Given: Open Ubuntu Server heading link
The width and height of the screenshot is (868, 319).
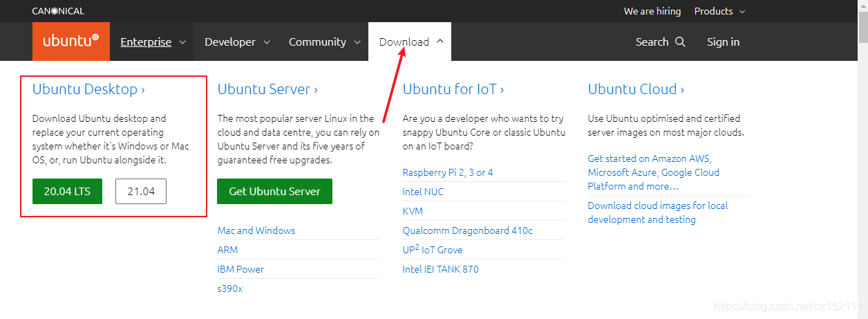Looking at the screenshot, I should [267, 89].
